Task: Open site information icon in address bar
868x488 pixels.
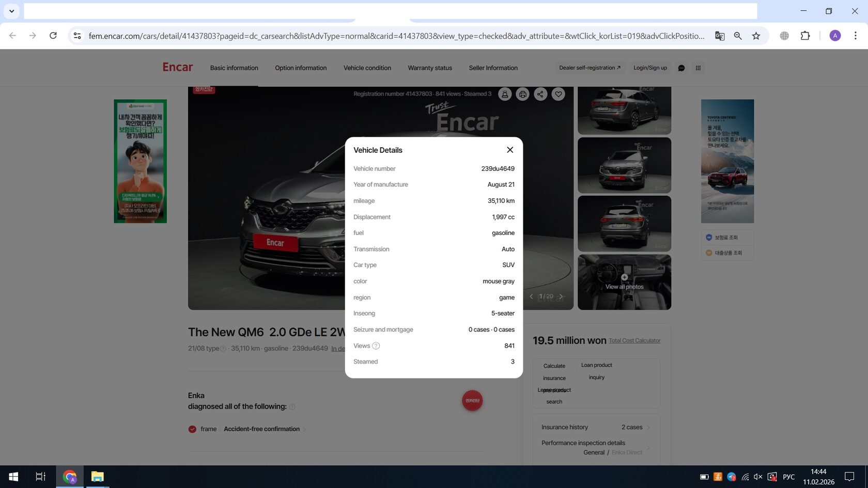Action: coord(77,36)
